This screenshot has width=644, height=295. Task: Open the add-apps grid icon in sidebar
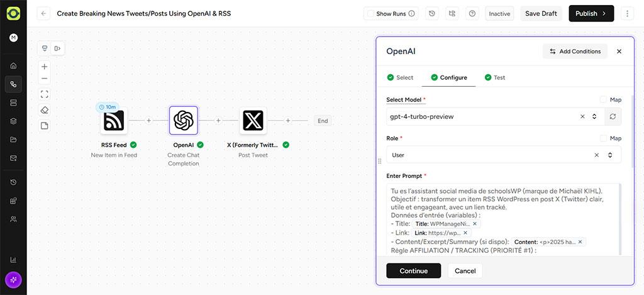tap(13, 201)
